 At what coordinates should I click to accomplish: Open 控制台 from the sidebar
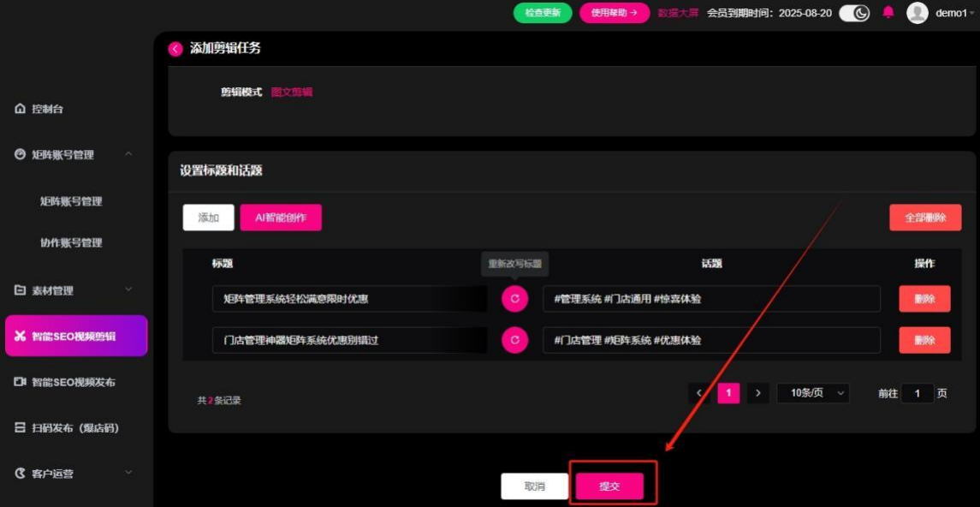click(x=47, y=110)
